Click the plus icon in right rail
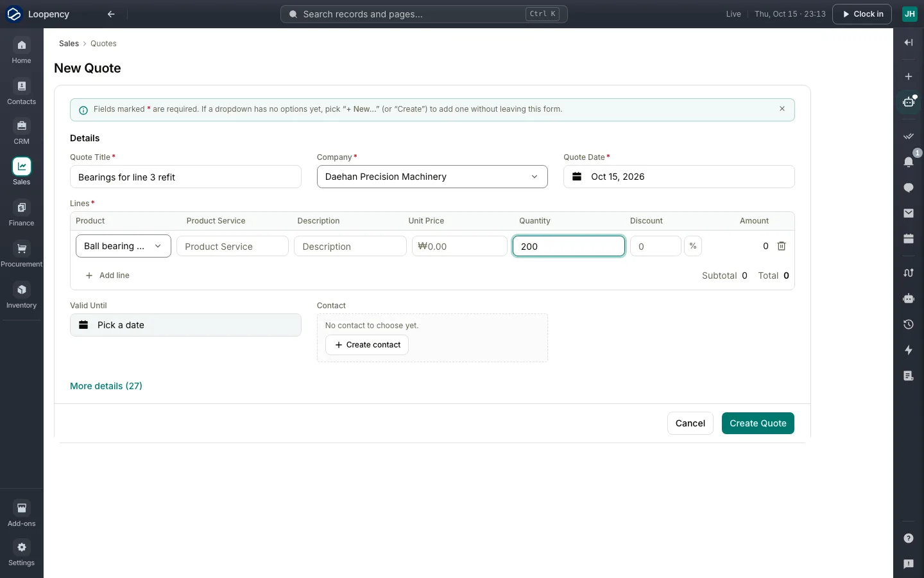 pos(909,76)
